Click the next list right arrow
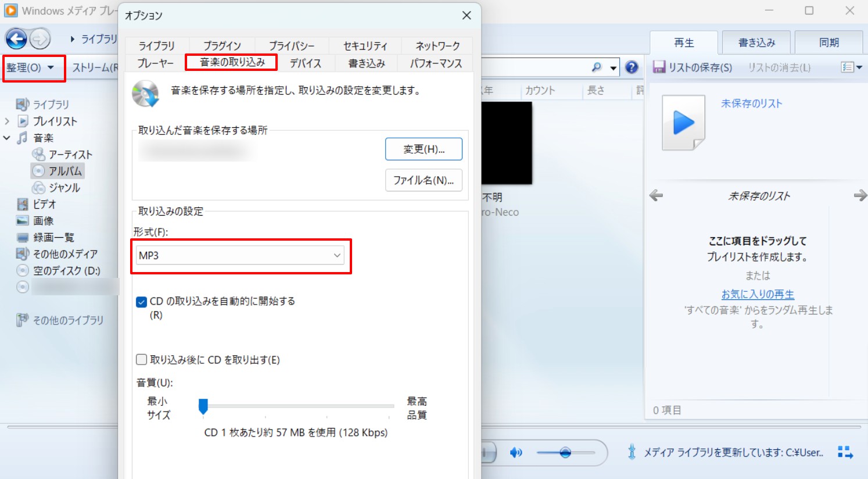Viewport: 868px width, 479px height. click(x=860, y=195)
